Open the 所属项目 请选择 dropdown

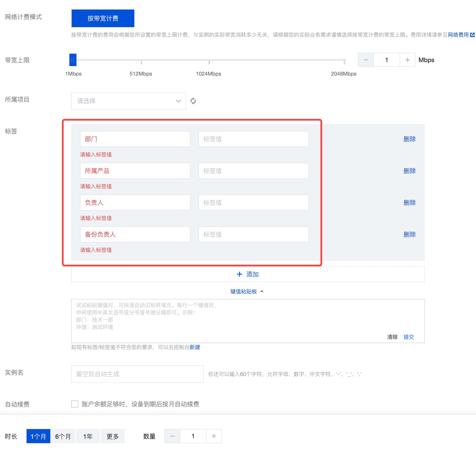(x=128, y=101)
